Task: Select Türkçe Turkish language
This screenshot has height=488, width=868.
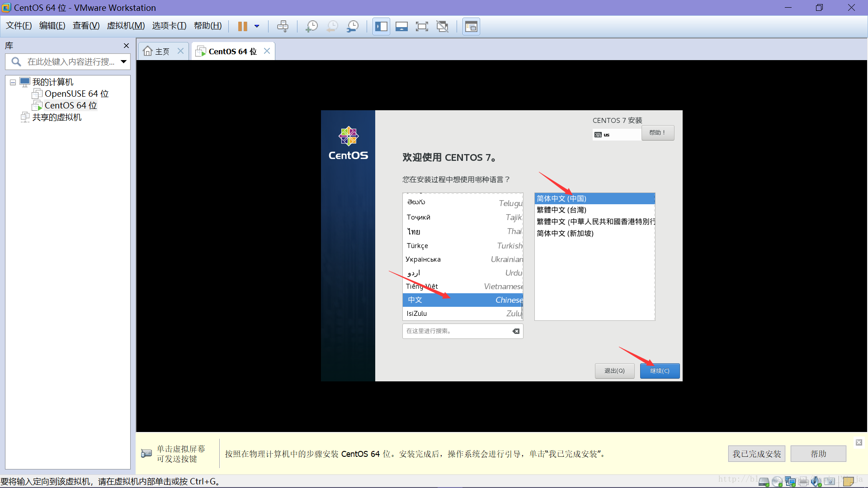Action: tap(462, 245)
